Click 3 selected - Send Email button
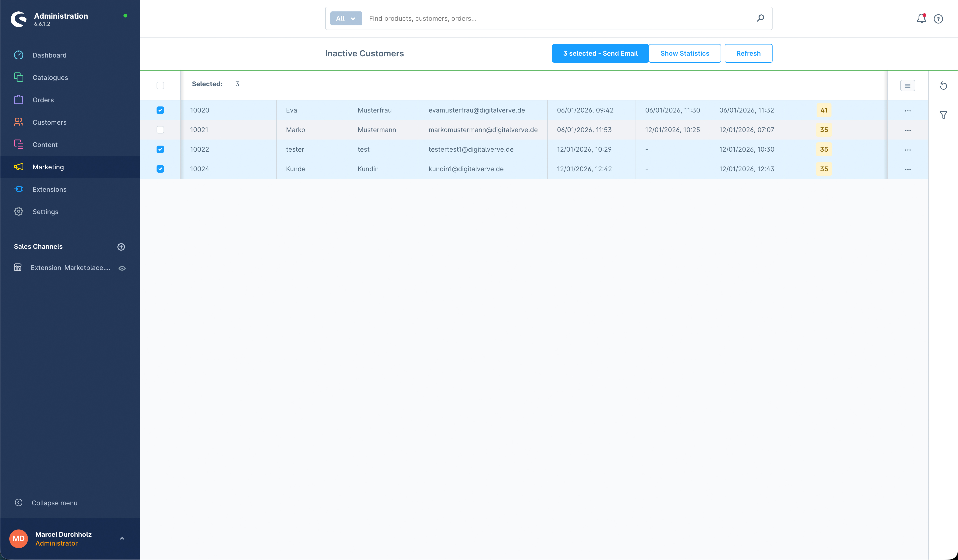This screenshot has height=560, width=958. coord(600,53)
